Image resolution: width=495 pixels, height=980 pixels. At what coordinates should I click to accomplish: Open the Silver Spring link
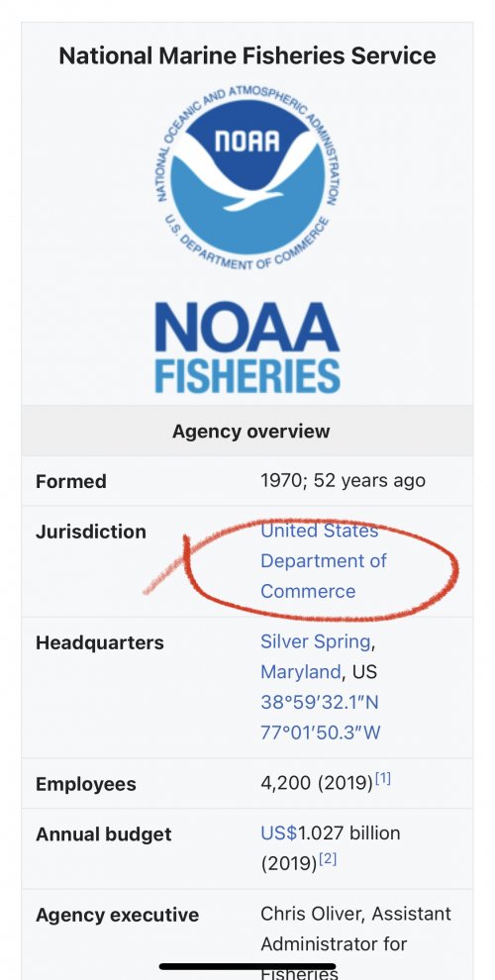pyautogui.click(x=316, y=641)
